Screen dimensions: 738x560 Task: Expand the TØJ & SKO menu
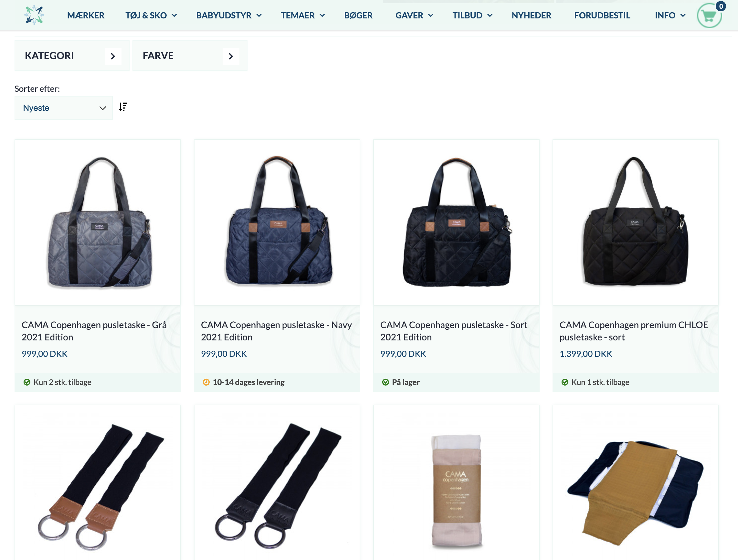[x=151, y=16]
